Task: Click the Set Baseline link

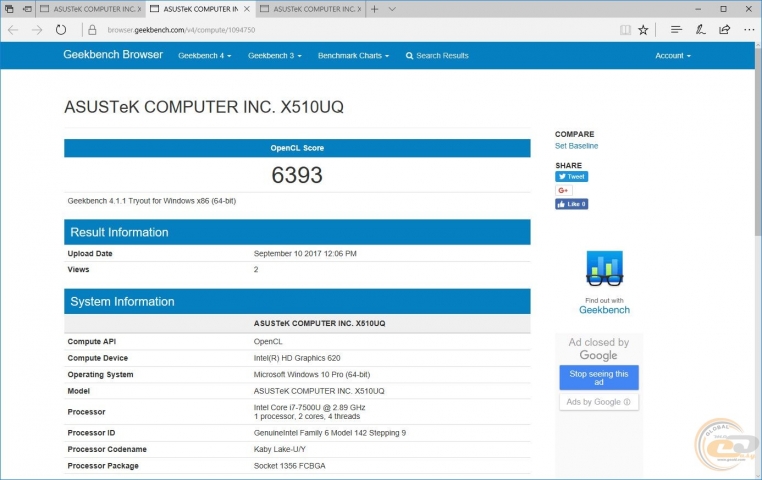Action: click(x=576, y=146)
